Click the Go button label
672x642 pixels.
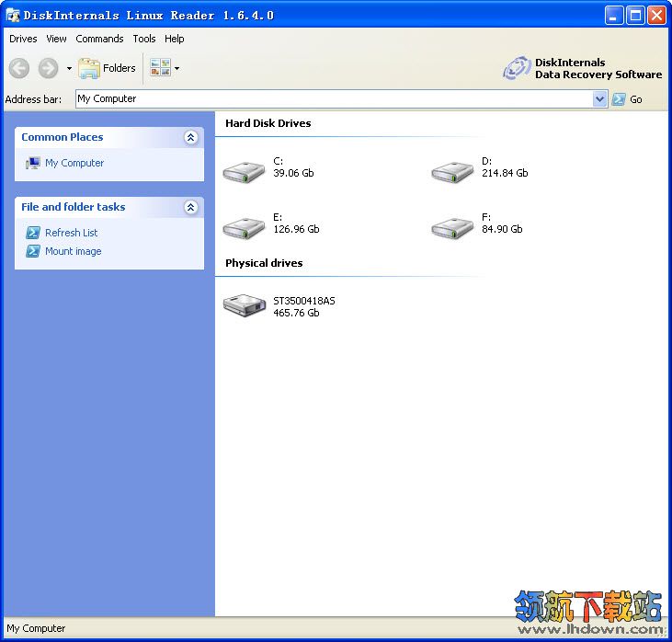coord(635,99)
